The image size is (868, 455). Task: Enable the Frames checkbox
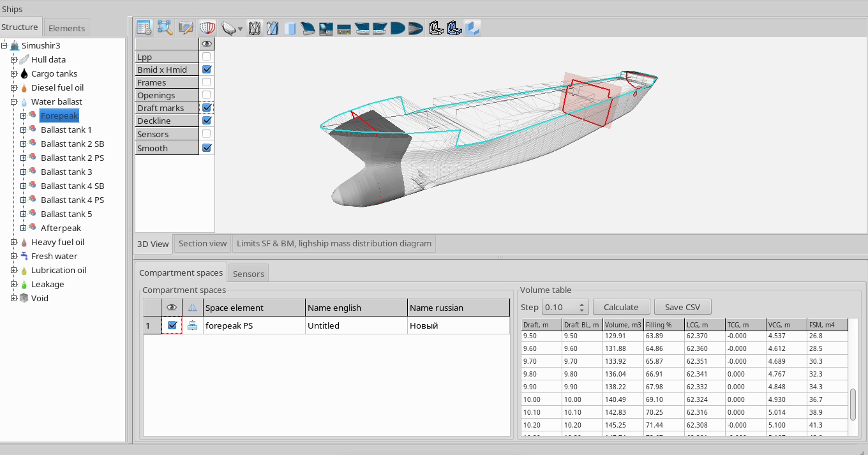pos(207,82)
